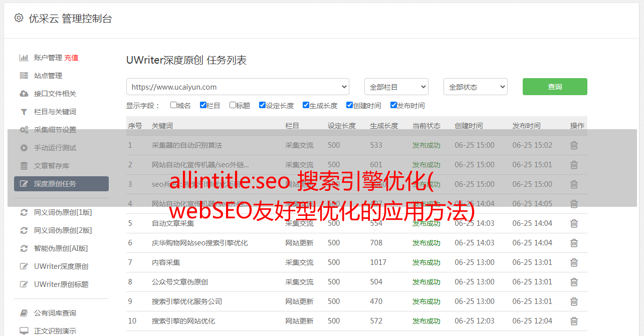The image size is (644, 336).
Task: Click trash icon in row number 3
Action: (574, 184)
